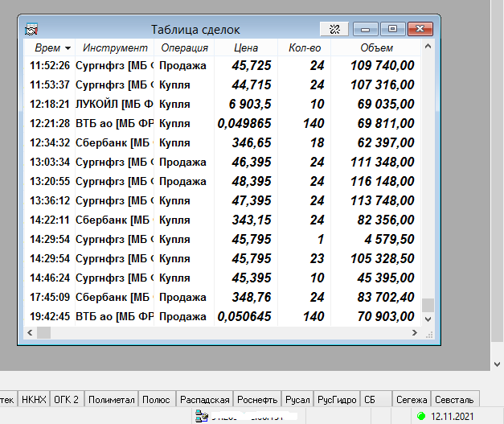Select the Распадская tab

tap(205, 400)
